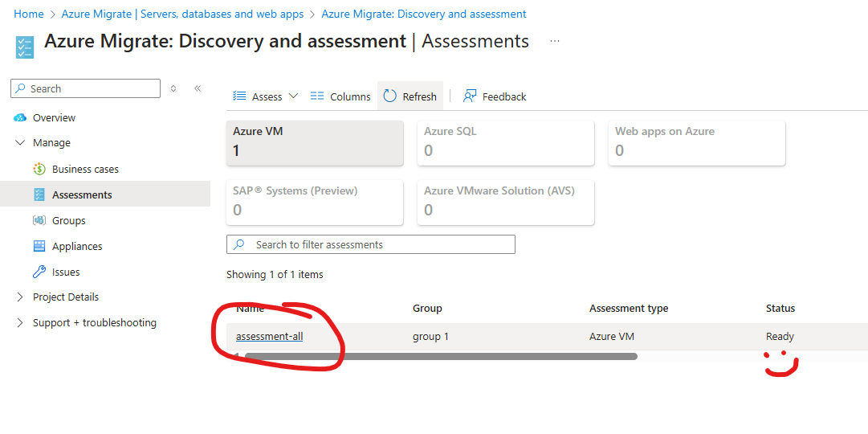This screenshot has width=868, height=434.
Task: Click the Business cases dollar icon
Action: 39,170
